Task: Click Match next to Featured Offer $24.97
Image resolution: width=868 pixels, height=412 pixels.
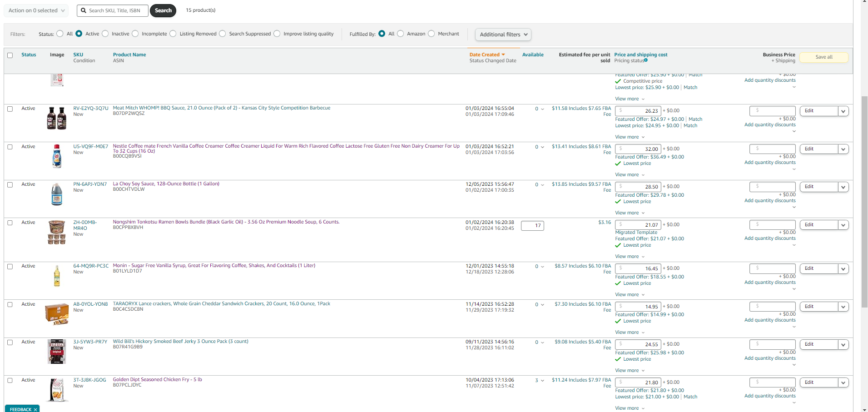Action: [x=695, y=119]
